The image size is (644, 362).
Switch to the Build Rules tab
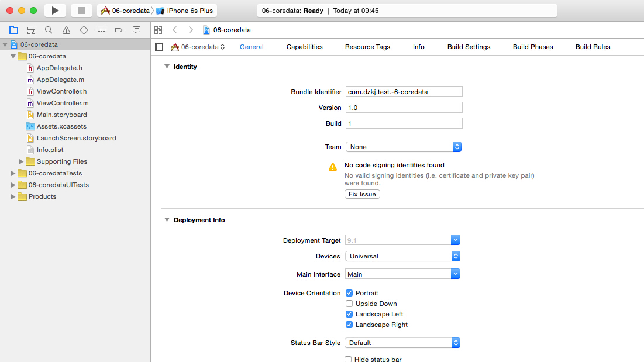click(x=593, y=47)
